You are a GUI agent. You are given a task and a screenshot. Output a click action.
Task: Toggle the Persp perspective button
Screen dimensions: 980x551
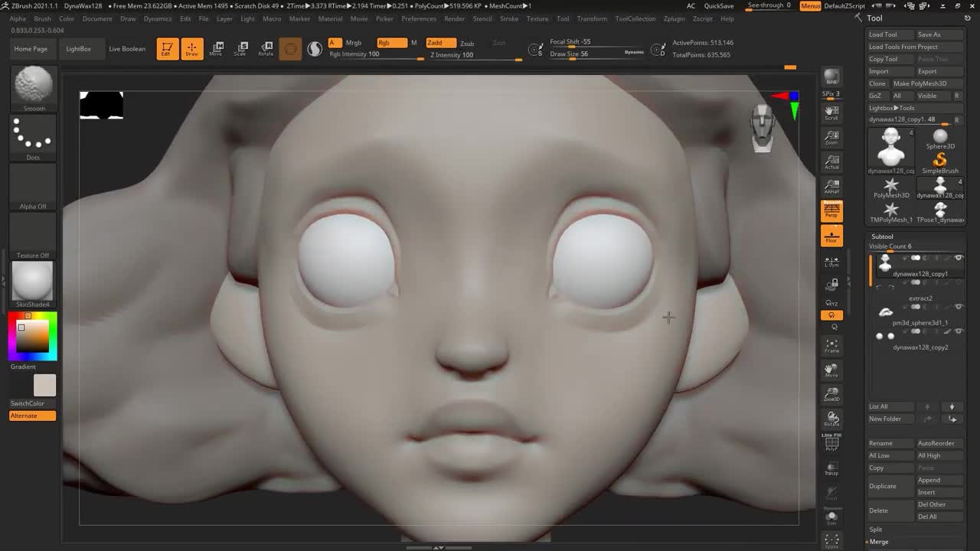point(831,211)
